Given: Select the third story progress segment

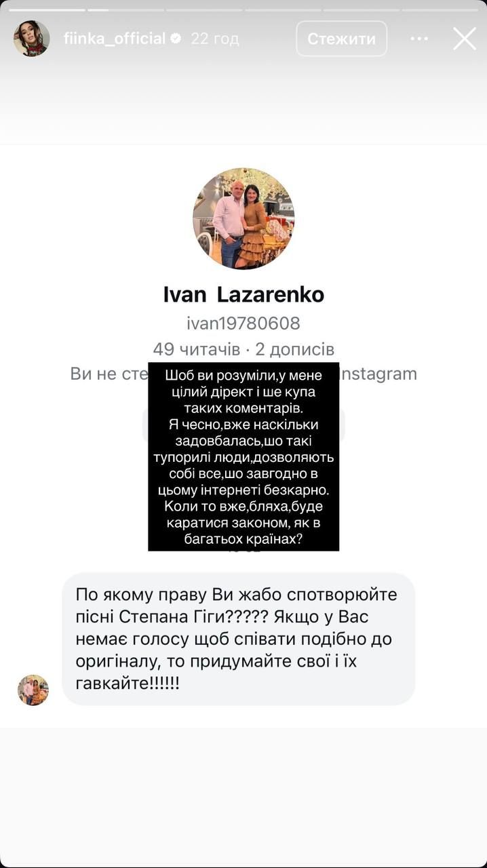Looking at the screenshot, I should tap(204, 10).
